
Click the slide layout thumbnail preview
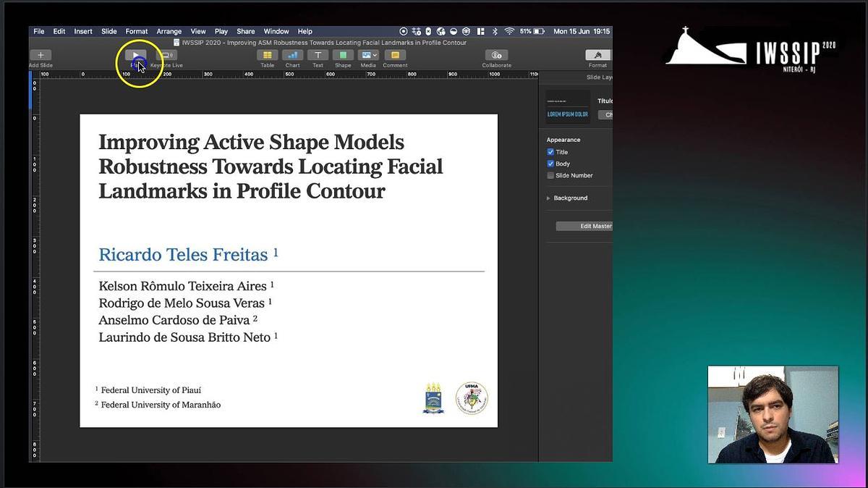(568, 107)
